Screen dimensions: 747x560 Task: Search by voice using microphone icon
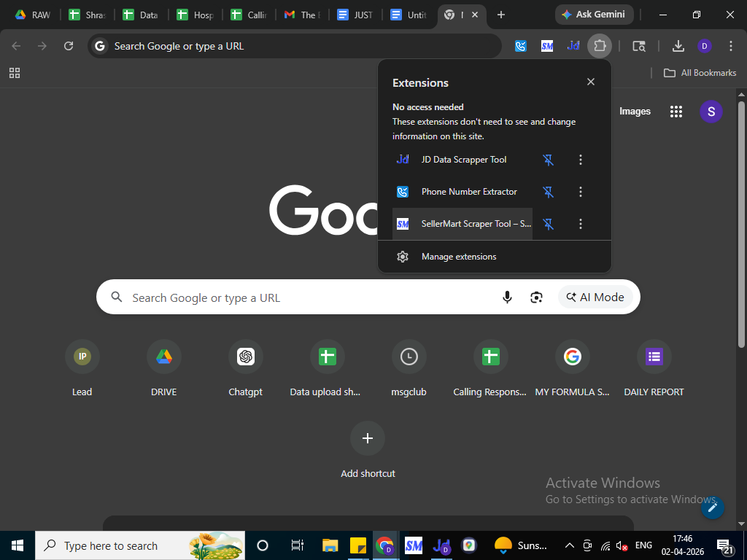(507, 297)
